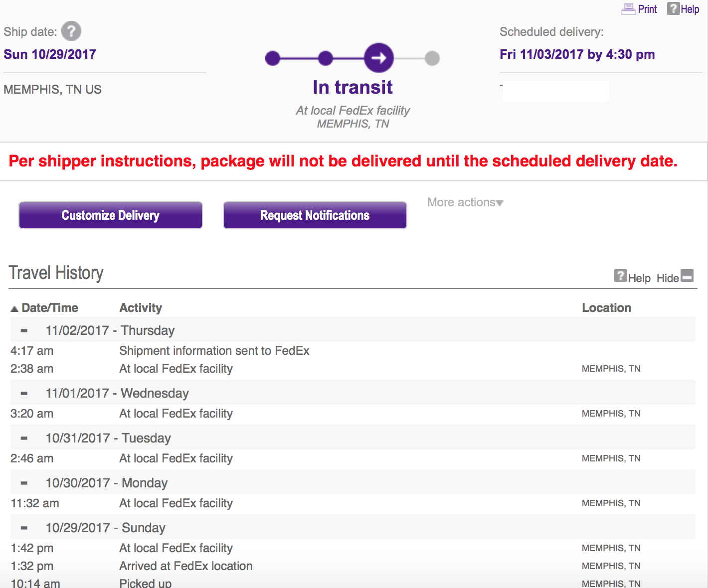The image size is (708, 588).
Task: Open the More actions dropdown
Action: [x=465, y=202]
